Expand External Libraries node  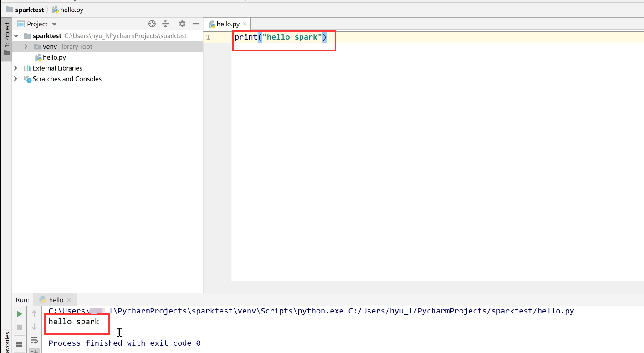click(x=16, y=68)
